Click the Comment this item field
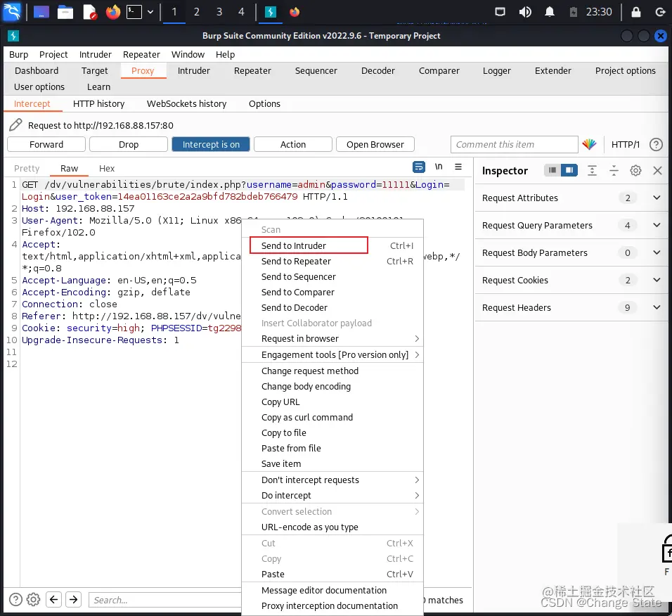Viewport: 672px width, 616px height. pyautogui.click(x=515, y=144)
